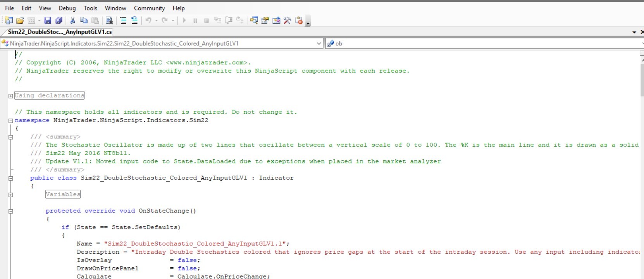
Task: Open the grid icon's dropdown arrow
Action: 39,21
